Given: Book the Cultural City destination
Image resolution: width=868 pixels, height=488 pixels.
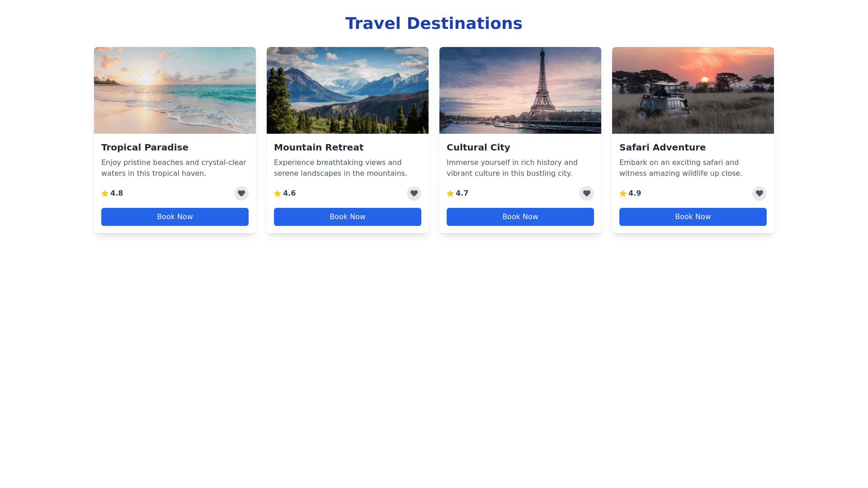Looking at the screenshot, I should 520,217.
